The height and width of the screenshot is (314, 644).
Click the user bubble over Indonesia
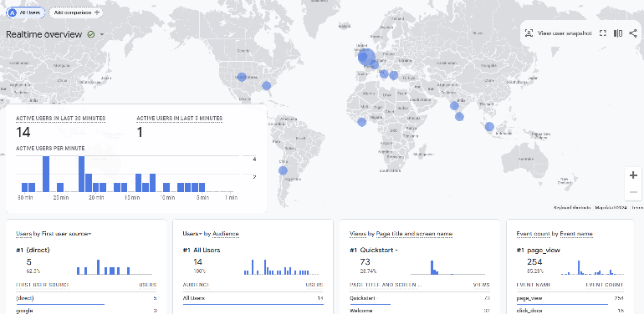point(489,127)
